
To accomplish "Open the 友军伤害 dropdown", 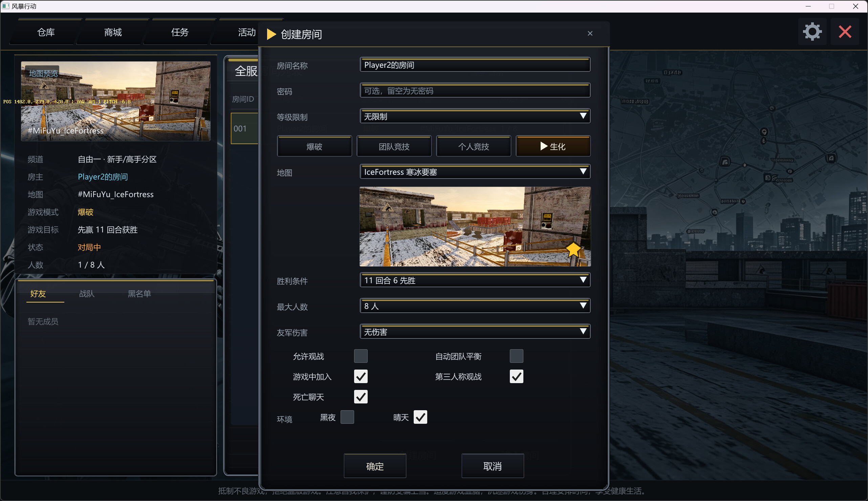I will pyautogui.click(x=475, y=331).
